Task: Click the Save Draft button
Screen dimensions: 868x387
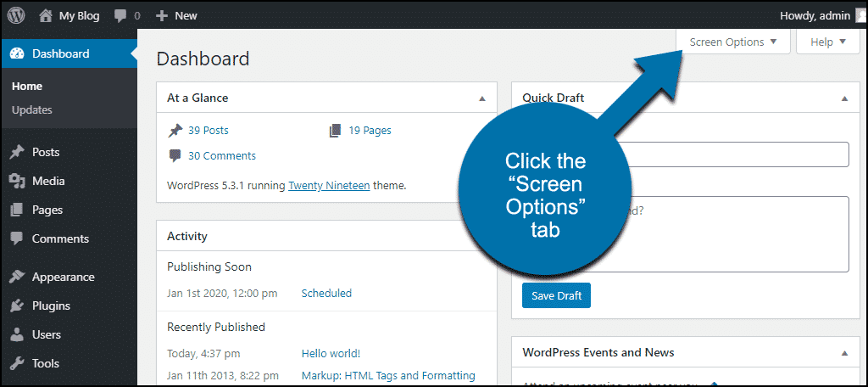Action: pos(556,295)
